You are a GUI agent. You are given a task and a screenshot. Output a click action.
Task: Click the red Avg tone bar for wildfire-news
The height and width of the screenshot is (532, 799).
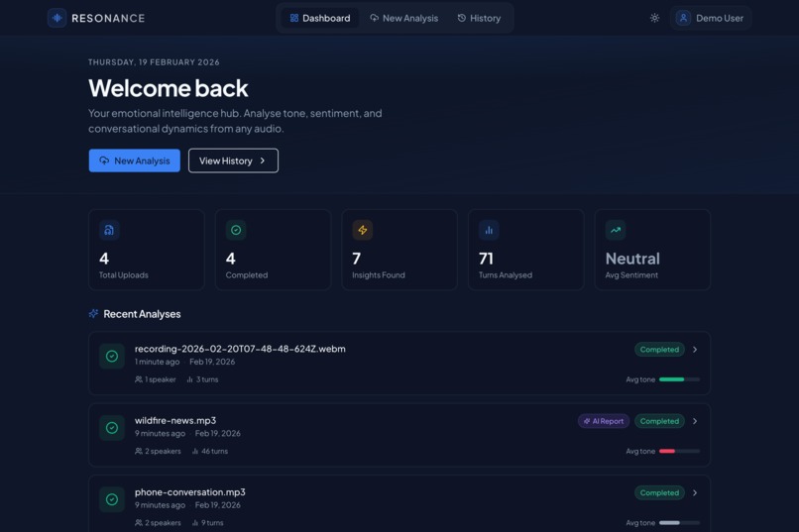click(679, 451)
